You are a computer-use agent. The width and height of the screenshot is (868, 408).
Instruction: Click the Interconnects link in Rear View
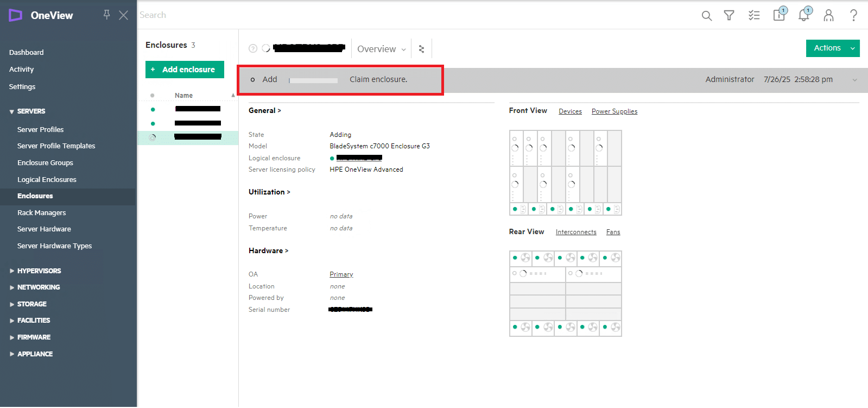click(x=576, y=231)
